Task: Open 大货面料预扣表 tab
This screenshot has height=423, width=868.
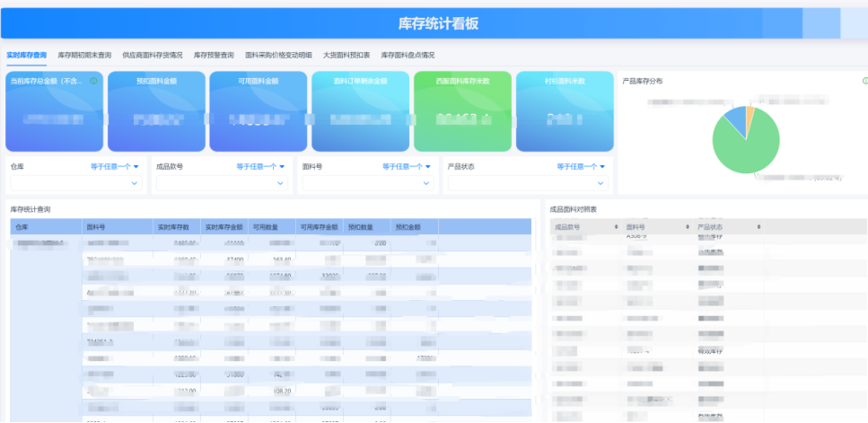Action: [x=346, y=55]
